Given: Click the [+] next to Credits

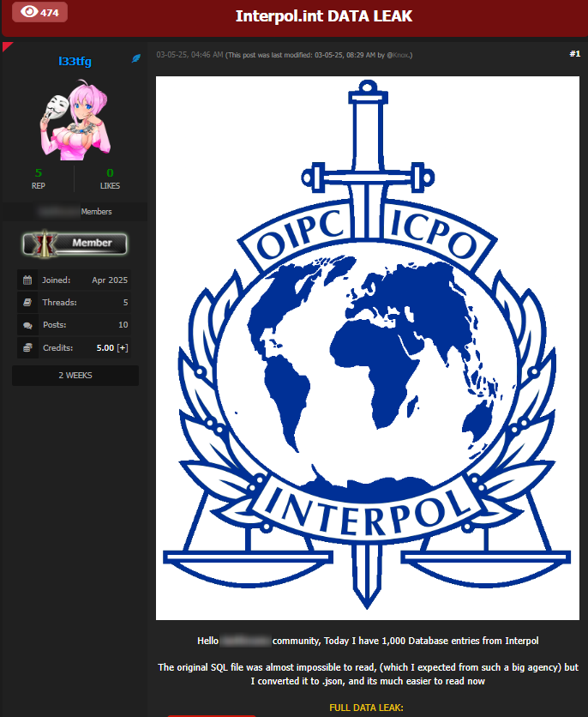Looking at the screenshot, I should point(123,348).
